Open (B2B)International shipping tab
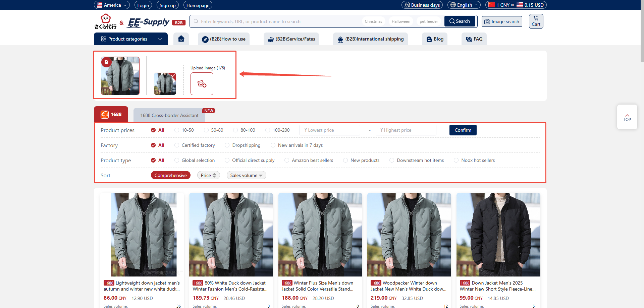644x308 pixels. [371, 39]
